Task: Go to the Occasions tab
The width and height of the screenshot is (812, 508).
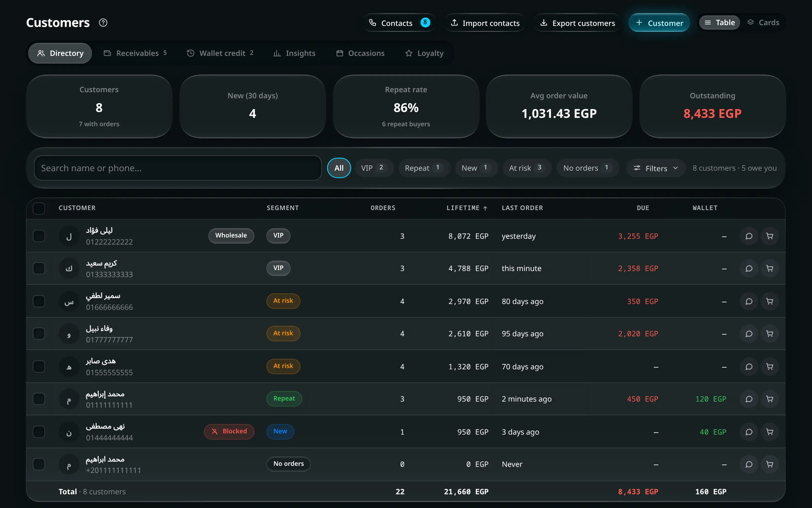Action: pyautogui.click(x=360, y=53)
